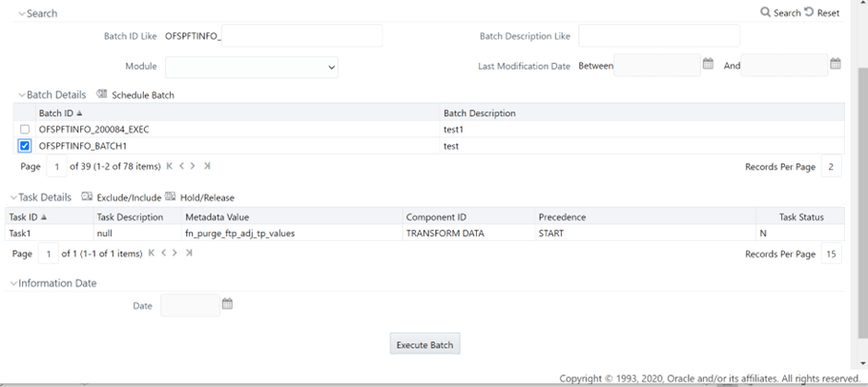Screen dimensions: 868x387
Task: Collapse the Batch Details section
Action: (x=22, y=94)
